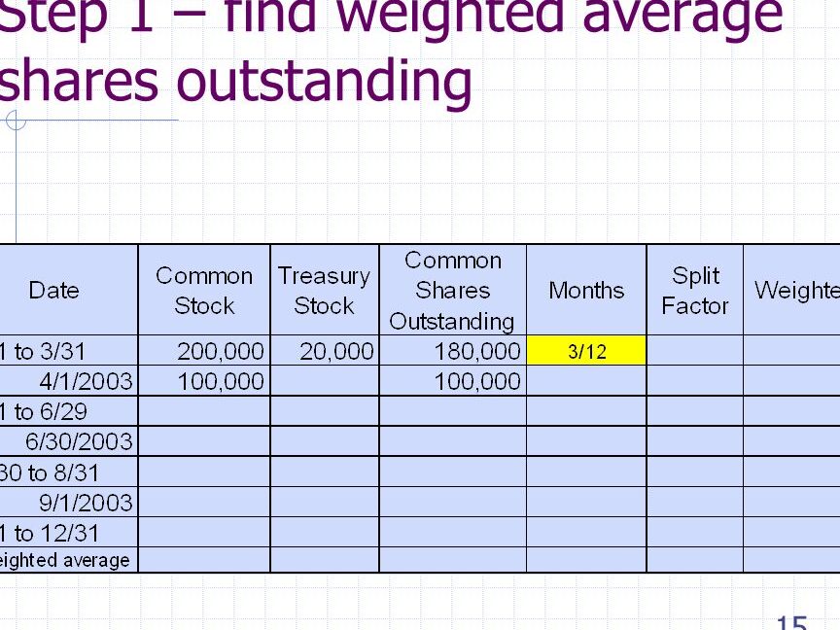Select the weighted average row label
Image resolution: width=840 pixels, height=630 pixels.
tap(64, 560)
